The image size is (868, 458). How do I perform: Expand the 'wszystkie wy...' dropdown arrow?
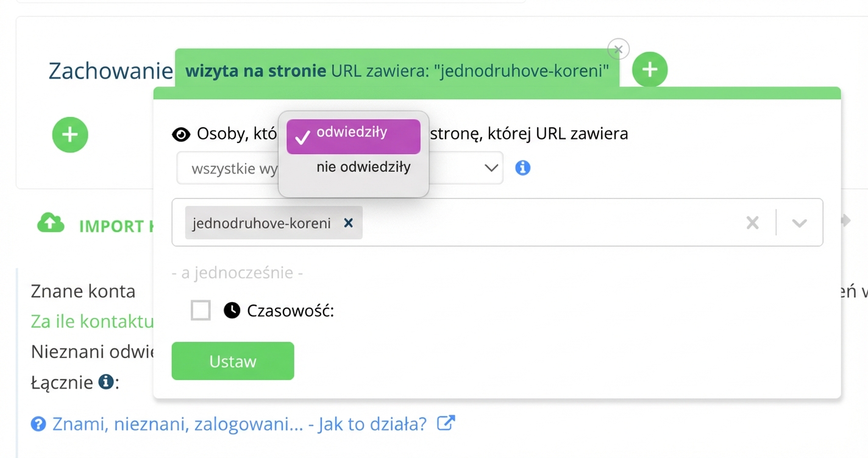[x=491, y=168]
